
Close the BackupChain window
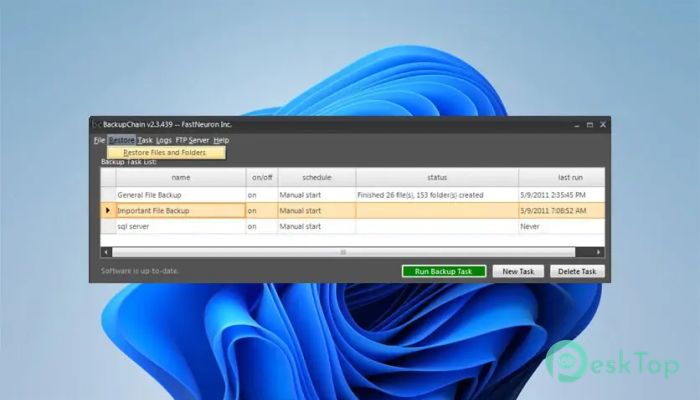pos(603,125)
